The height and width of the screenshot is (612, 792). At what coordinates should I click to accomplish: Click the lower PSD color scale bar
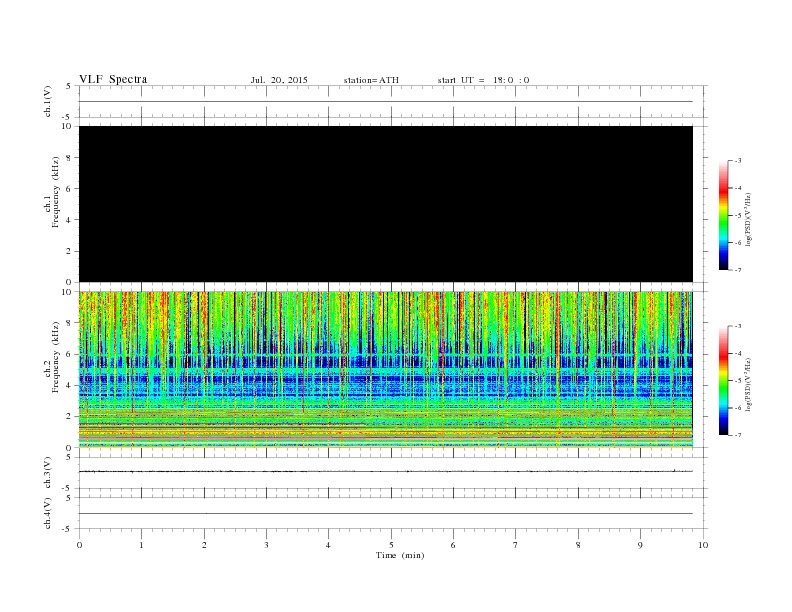(x=724, y=380)
